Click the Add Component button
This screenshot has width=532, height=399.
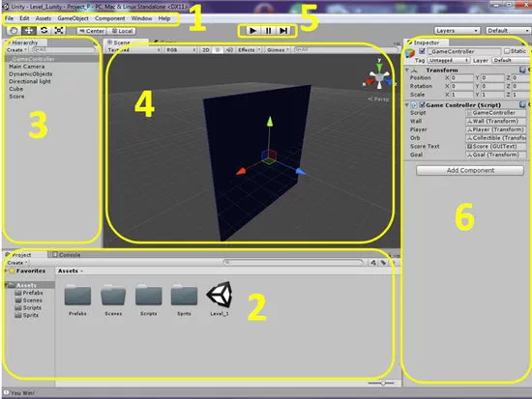click(470, 170)
